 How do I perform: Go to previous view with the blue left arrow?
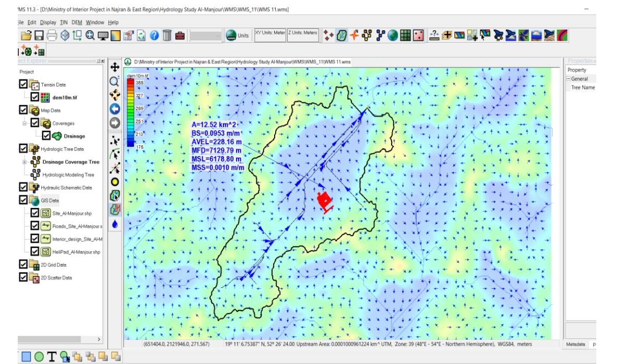click(x=115, y=109)
